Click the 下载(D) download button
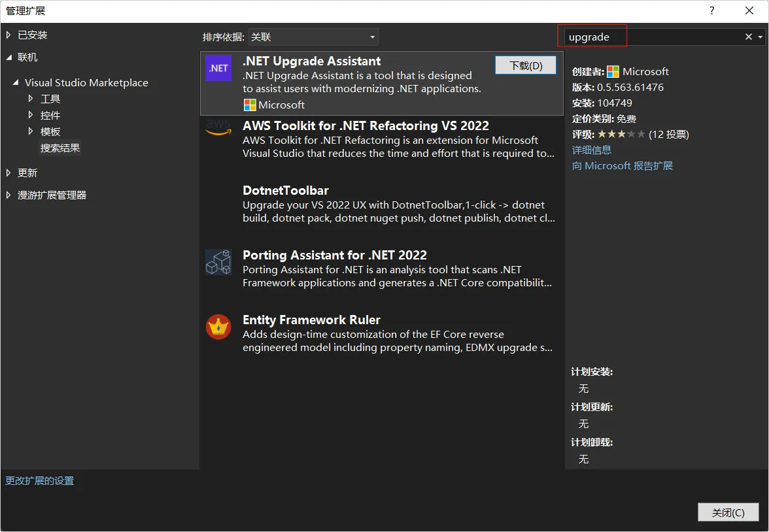This screenshot has width=769, height=532. (x=526, y=65)
